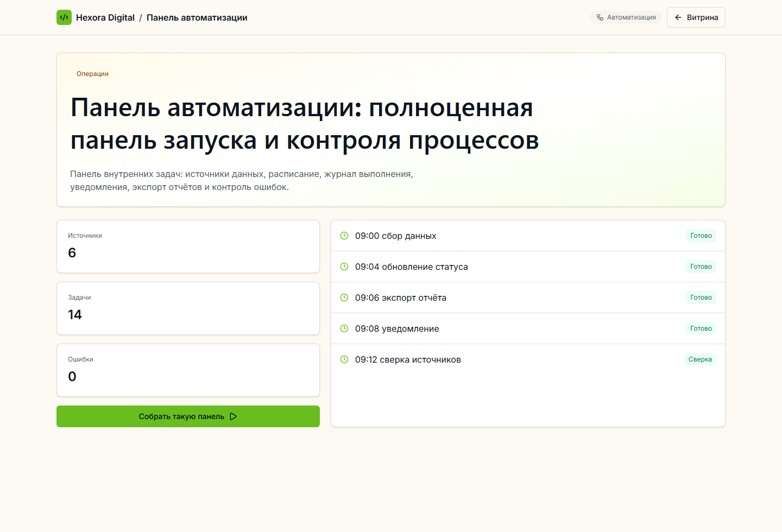Select the 09:08 уведомление log entry
This screenshot has height=532, width=782.
[x=528, y=328]
